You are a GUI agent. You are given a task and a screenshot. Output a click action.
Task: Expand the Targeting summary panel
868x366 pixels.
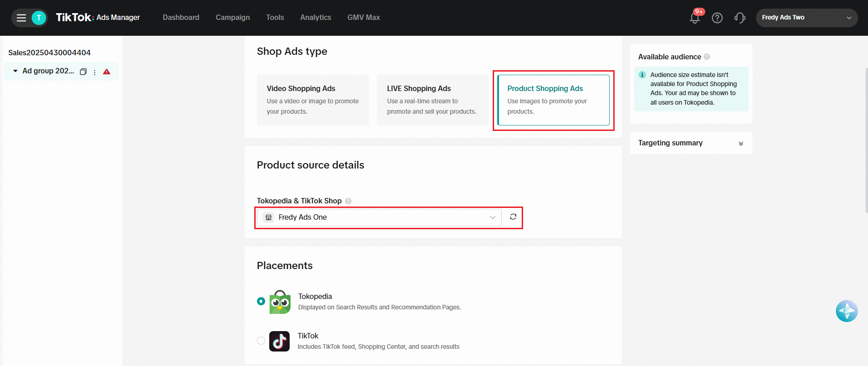point(741,144)
